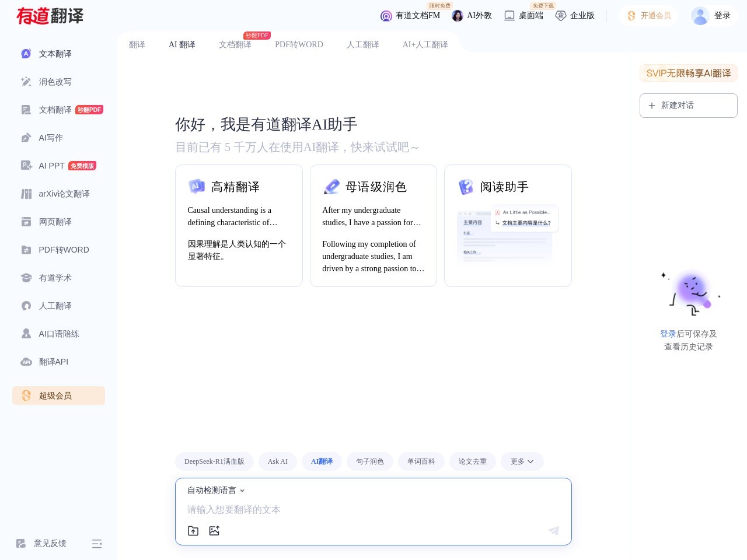Viewport: 747px width, 560px height.
Task: Click the AI PPT sidebar icon
Action: click(26, 166)
